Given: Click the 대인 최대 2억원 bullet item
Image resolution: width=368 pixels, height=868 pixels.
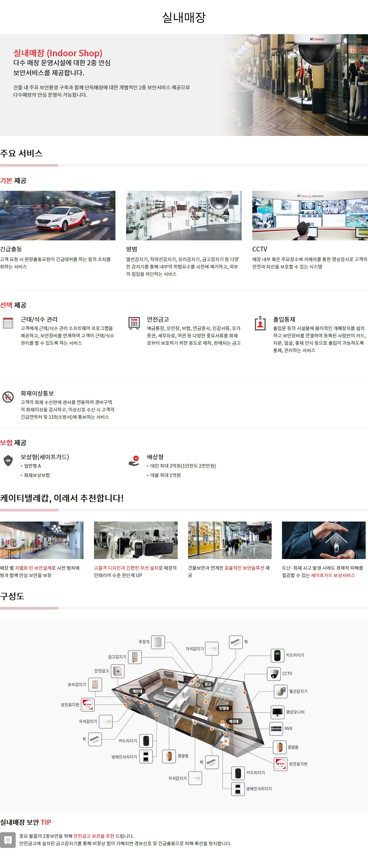Looking at the screenshot, I should (183, 466).
